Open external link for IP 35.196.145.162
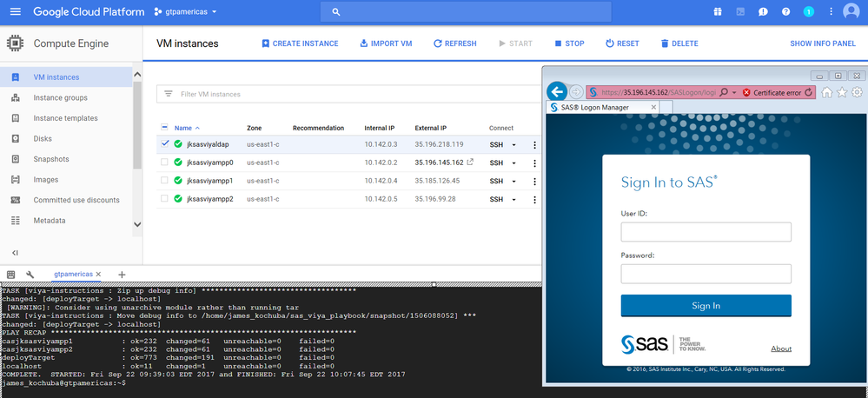 pyautogui.click(x=470, y=163)
